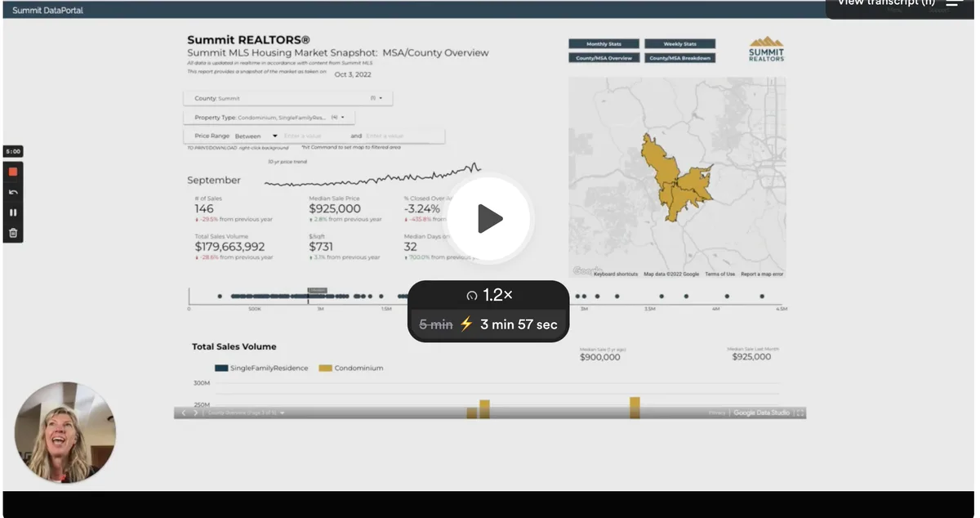Click the 5:00 recording timer label
Viewport: 980px width, 518px height.
[x=13, y=152]
